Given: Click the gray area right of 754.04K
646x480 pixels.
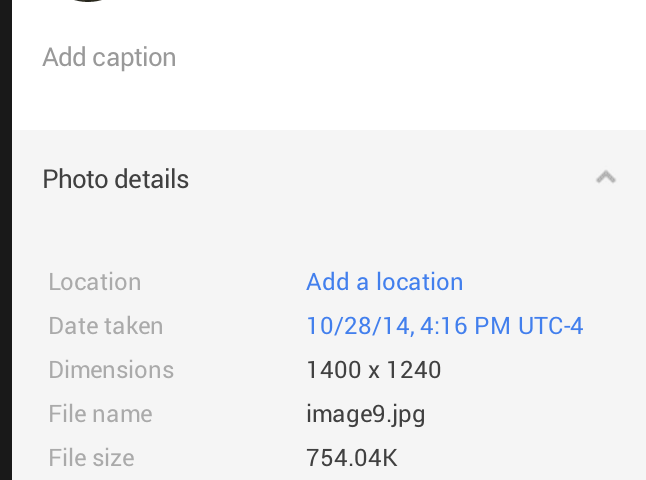Looking at the screenshot, I should [519, 458].
